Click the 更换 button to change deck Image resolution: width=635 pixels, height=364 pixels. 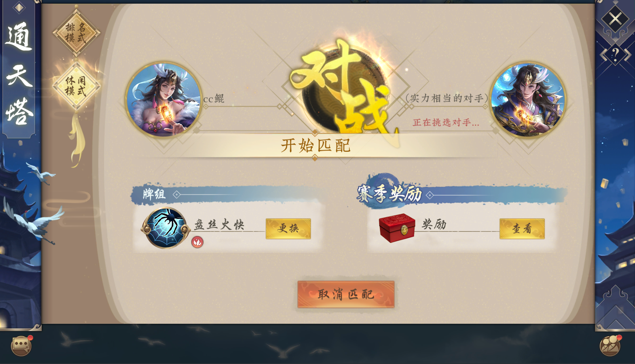click(288, 229)
